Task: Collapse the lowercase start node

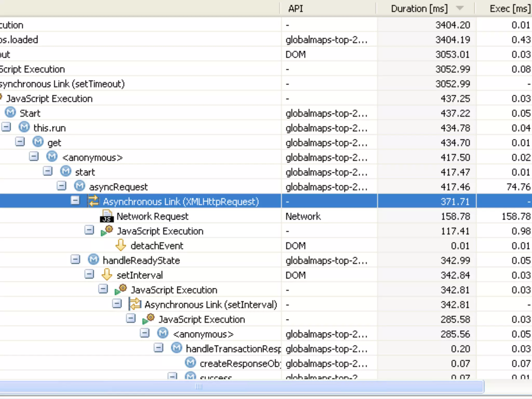Action: point(48,171)
